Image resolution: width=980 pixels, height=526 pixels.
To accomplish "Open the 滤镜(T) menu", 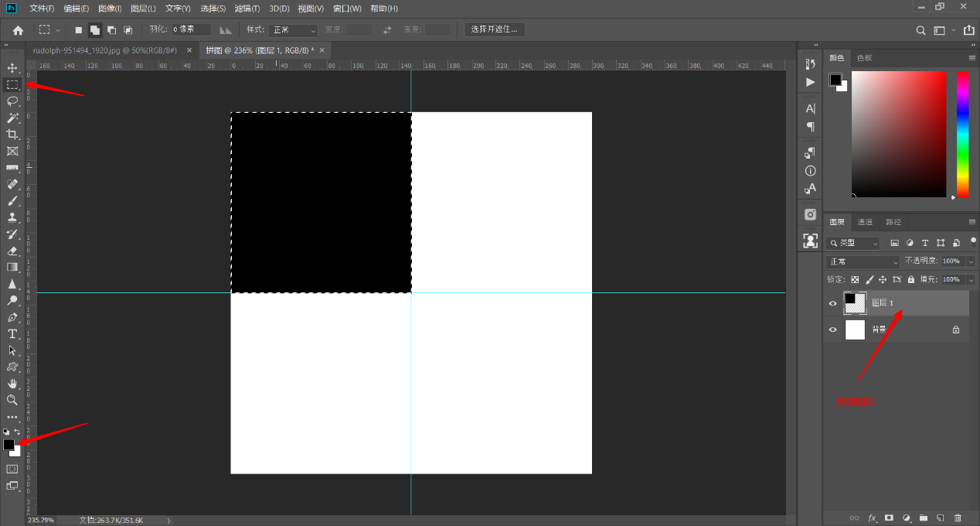I will click(247, 9).
